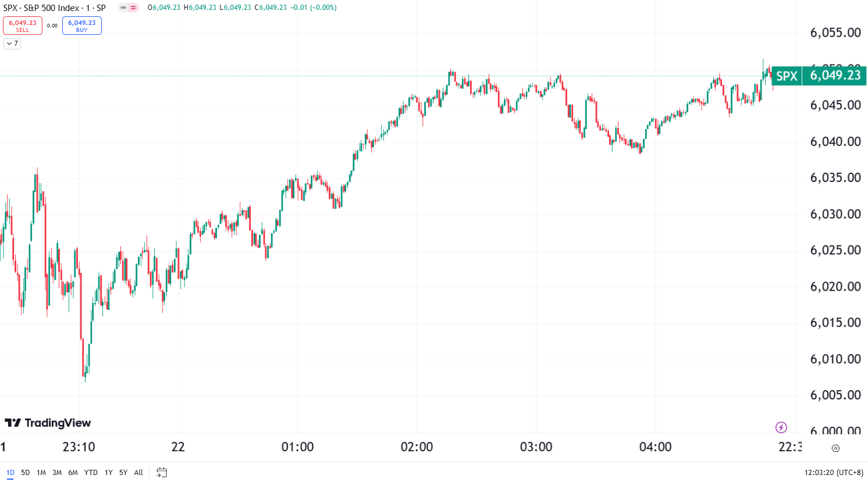Expand the dropdown showing the number 7
Image resolution: width=868 pixels, height=482 pixels.
pos(12,44)
